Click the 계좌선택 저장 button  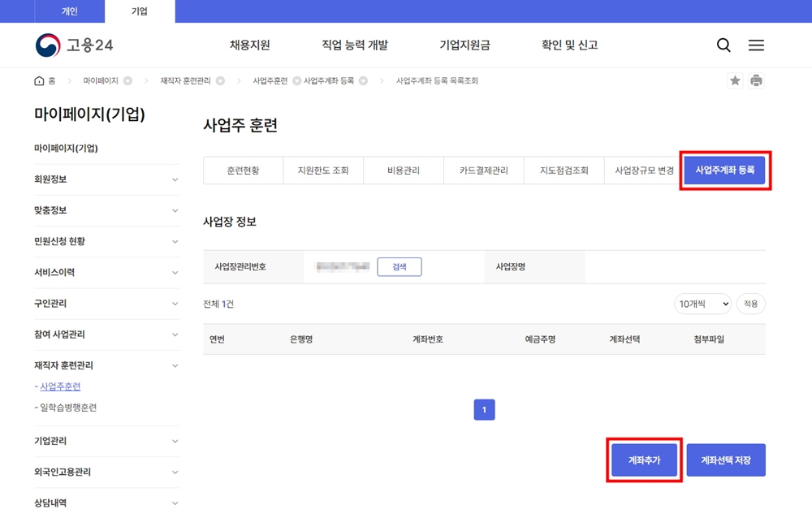(725, 460)
